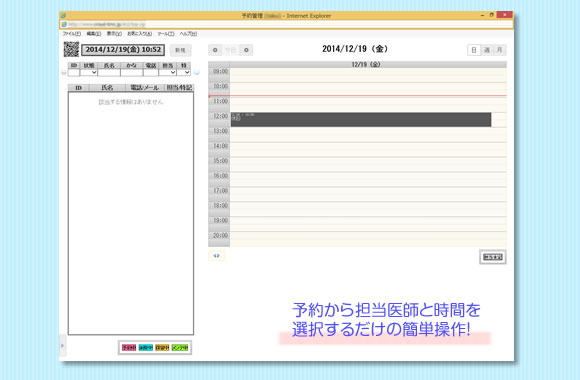Click the かな filter input field
This screenshot has height=380, width=580.
(132, 73)
